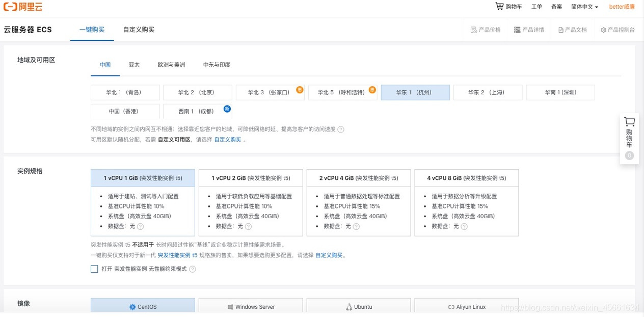Select the 1 vCPU 1 GiB instance spec
The width and height of the screenshot is (644, 317).
(x=143, y=203)
